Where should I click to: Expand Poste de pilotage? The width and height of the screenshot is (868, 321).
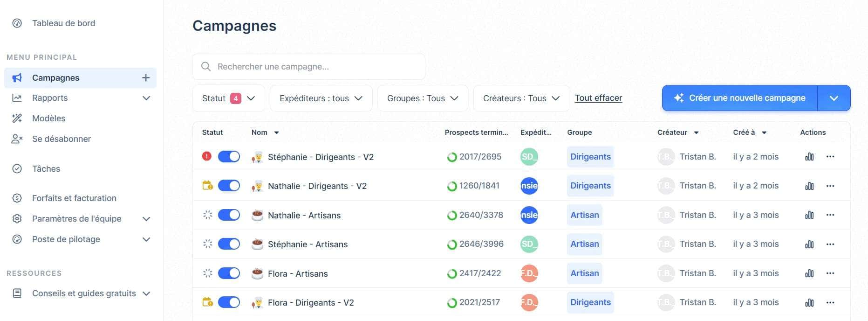(146, 239)
